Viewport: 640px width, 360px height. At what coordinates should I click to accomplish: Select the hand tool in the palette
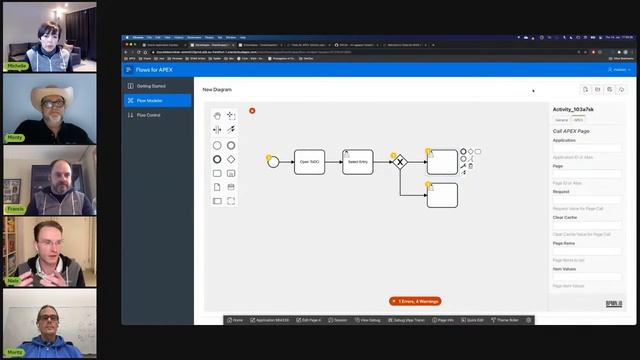pos(217,116)
